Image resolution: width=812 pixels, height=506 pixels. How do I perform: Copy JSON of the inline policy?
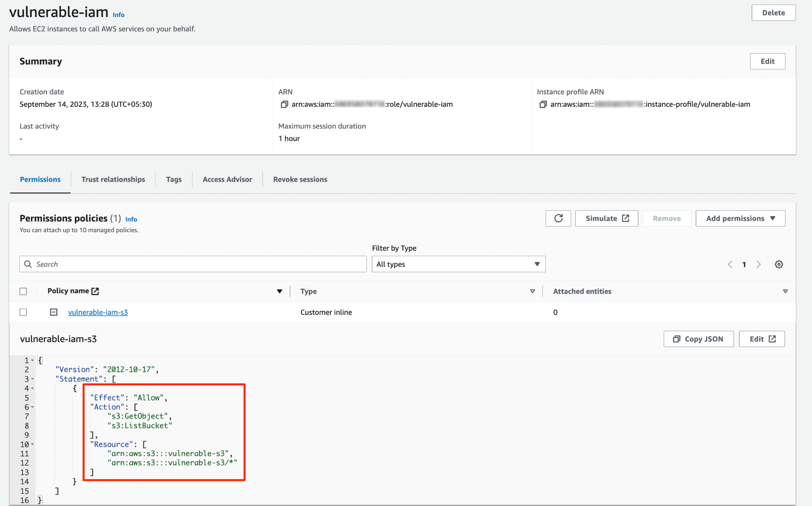click(x=698, y=339)
